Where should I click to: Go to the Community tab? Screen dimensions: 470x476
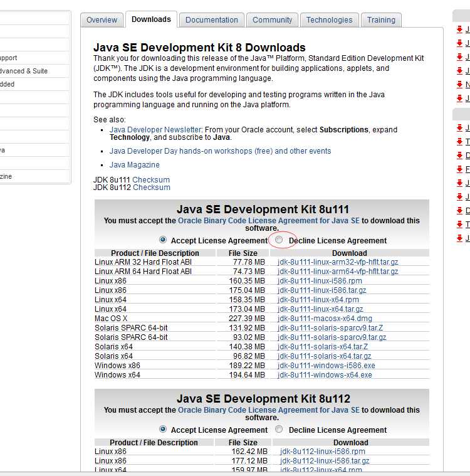[x=272, y=20]
